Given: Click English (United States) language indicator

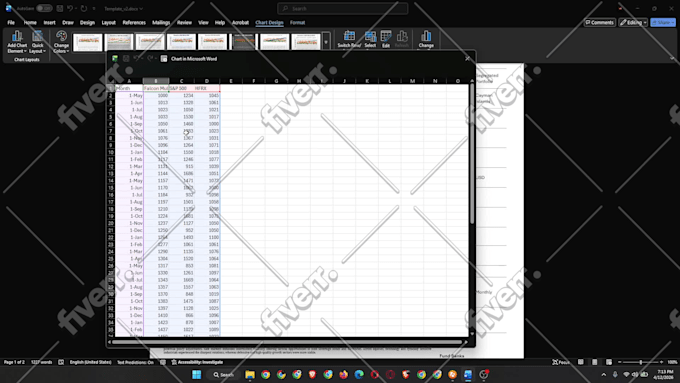Looking at the screenshot, I should [90, 362].
